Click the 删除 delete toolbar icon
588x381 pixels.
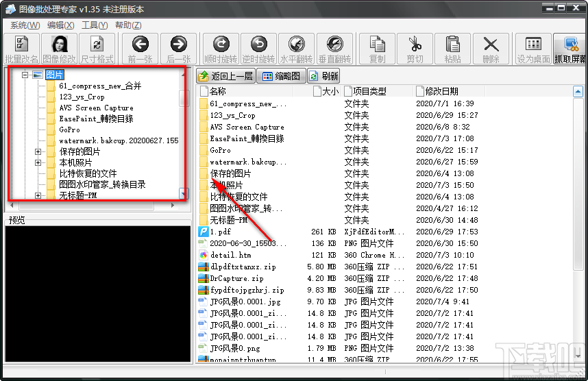click(491, 49)
